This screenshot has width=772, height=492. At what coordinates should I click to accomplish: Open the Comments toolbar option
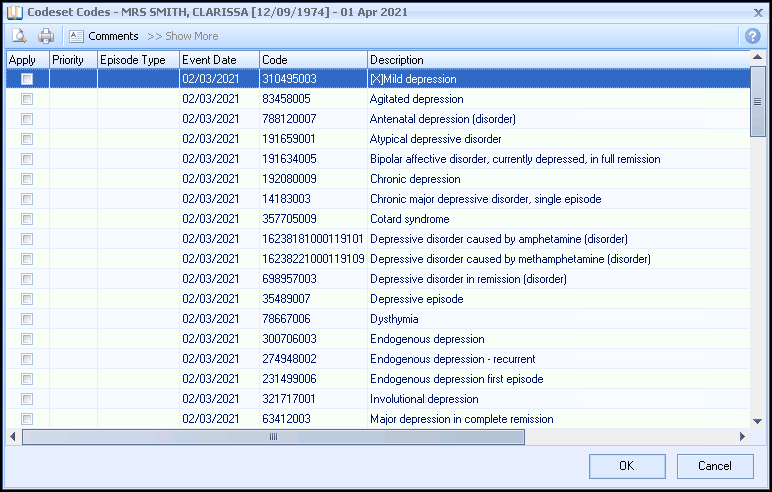click(104, 36)
